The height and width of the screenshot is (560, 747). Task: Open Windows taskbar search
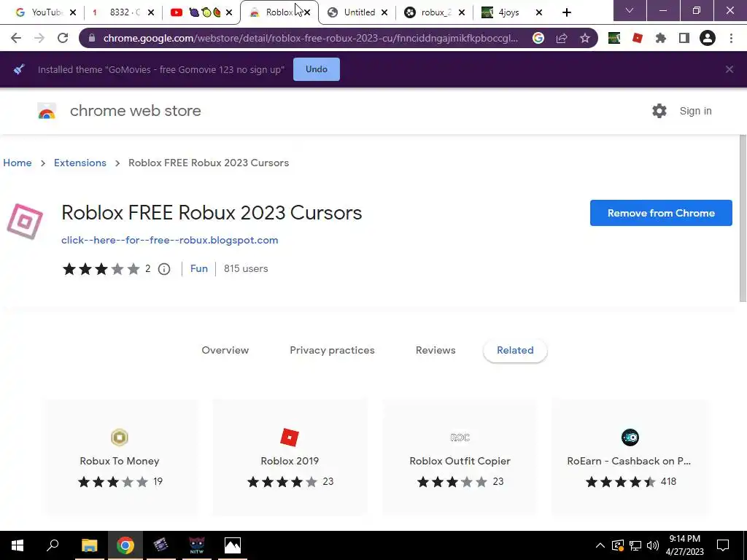pos(53,545)
